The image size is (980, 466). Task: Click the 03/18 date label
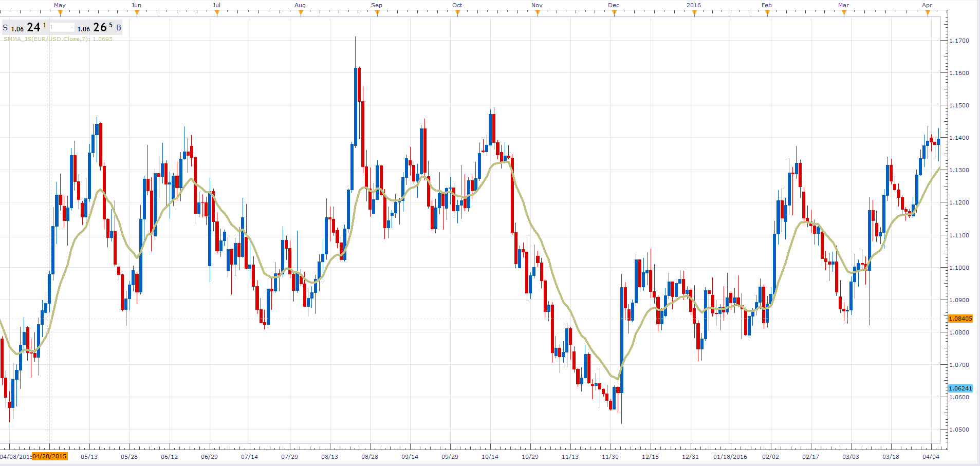[891, 457]
